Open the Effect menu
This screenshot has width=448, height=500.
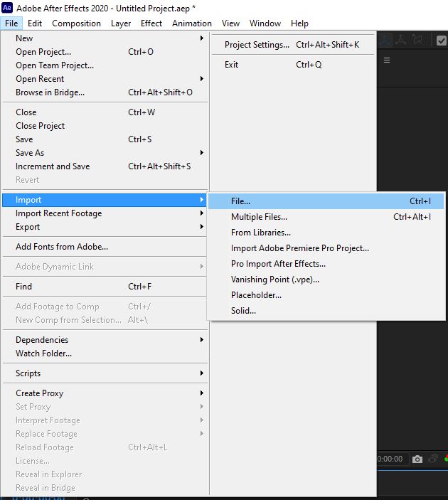(151, 23)
